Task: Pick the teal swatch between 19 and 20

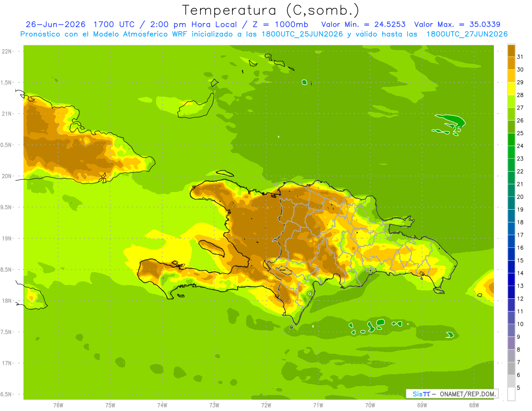Action: coord(511,203)
